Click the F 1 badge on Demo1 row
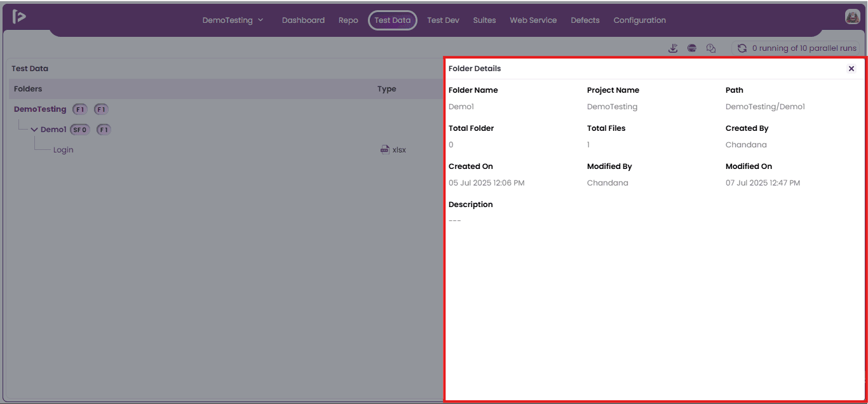This screenshot has width=868, height=404. click(x=104, y=130)
